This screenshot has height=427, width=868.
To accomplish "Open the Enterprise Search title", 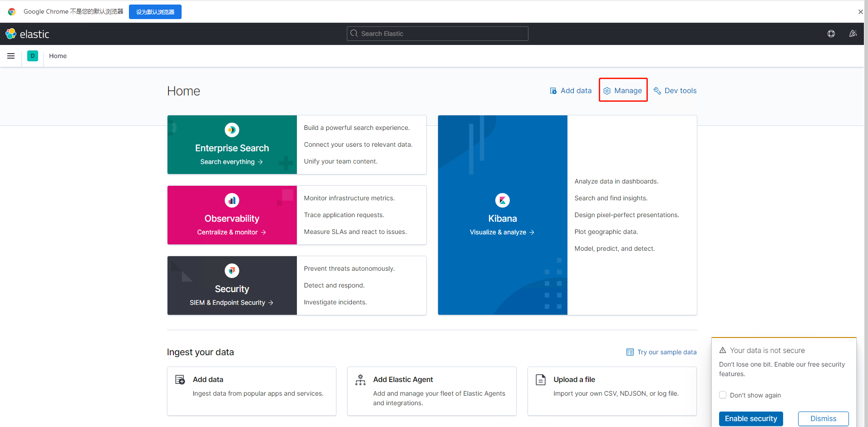I will 232,148.
